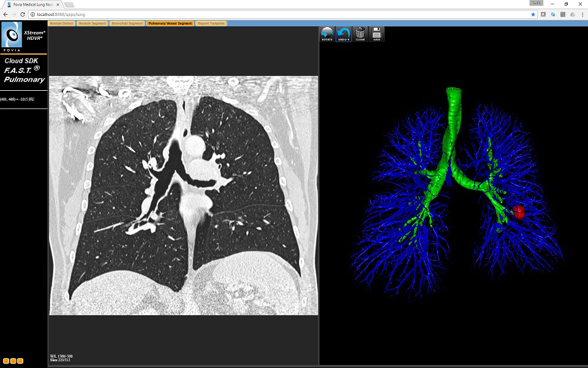Viewport: 588px width, 368px height.
Task: Bookmark the page via the star icon
Action: click(x=534, y=13)
